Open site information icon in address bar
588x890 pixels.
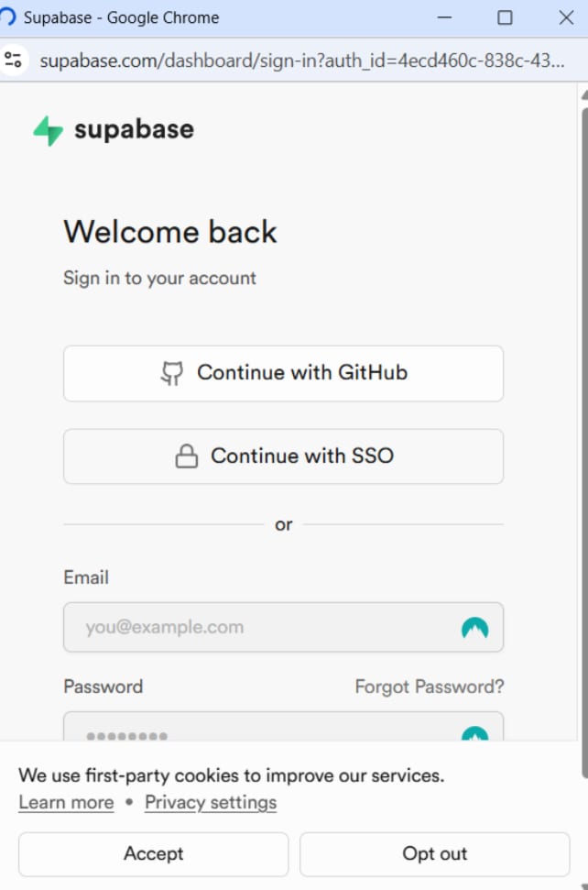(x=13, y=61)
